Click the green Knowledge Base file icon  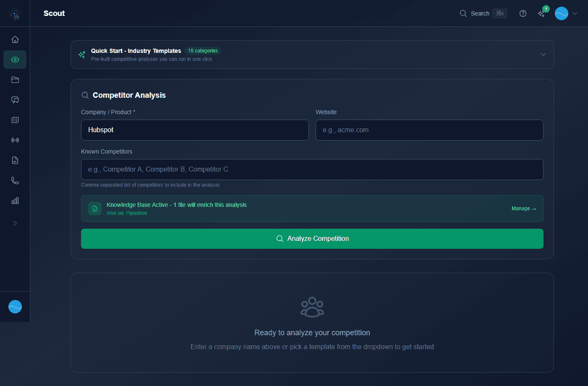point(94,208)
